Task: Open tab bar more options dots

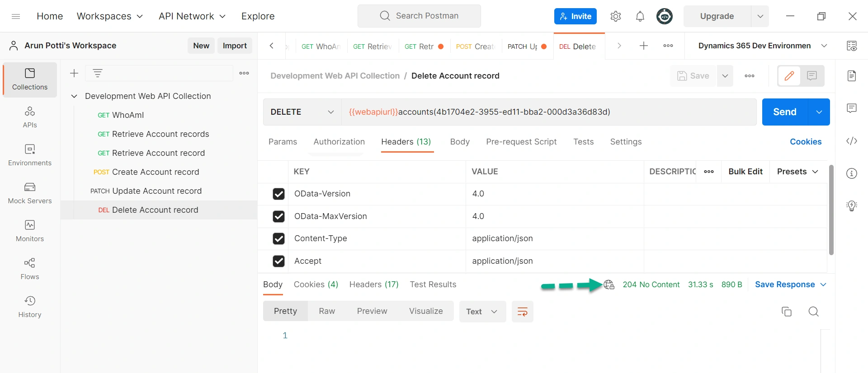Action: coord(668,46)
